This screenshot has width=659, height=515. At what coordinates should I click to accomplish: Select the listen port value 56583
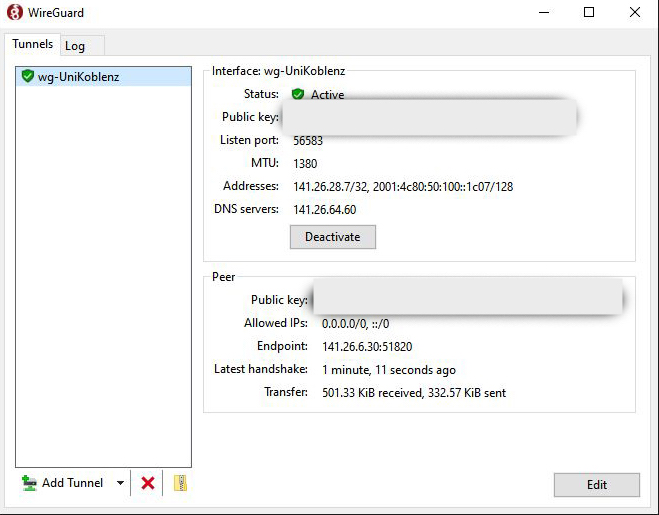[308, 140]
